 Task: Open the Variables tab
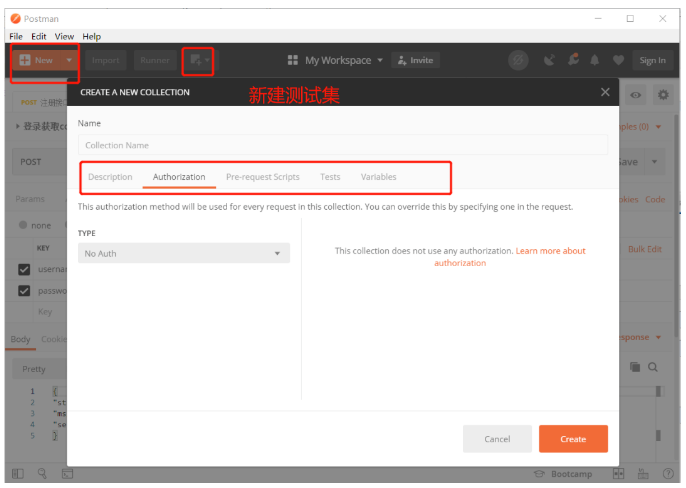[378, 177]
